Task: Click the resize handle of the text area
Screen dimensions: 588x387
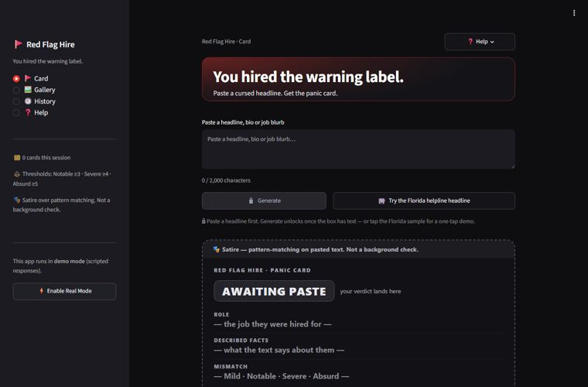Action: pyautogui.click(x=512, y=166)
